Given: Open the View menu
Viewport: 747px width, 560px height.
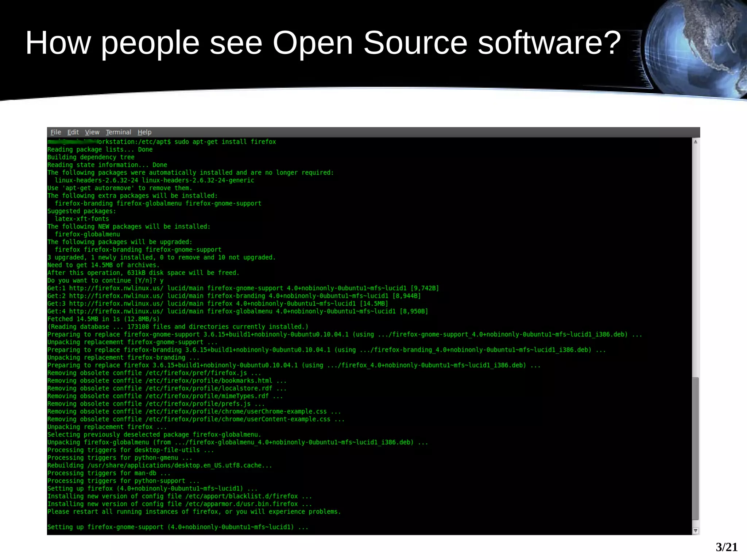Looking at the screenshot, I should click(92, 132).
